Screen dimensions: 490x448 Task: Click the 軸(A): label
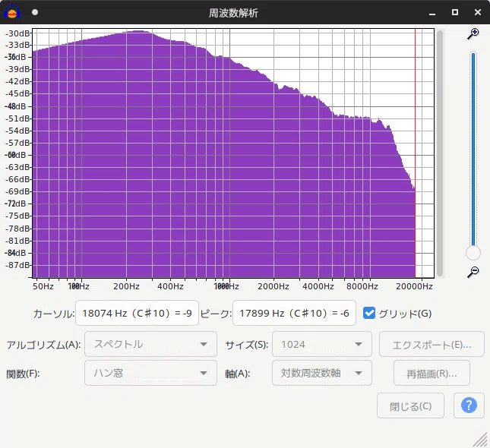[x=238, y=374]
